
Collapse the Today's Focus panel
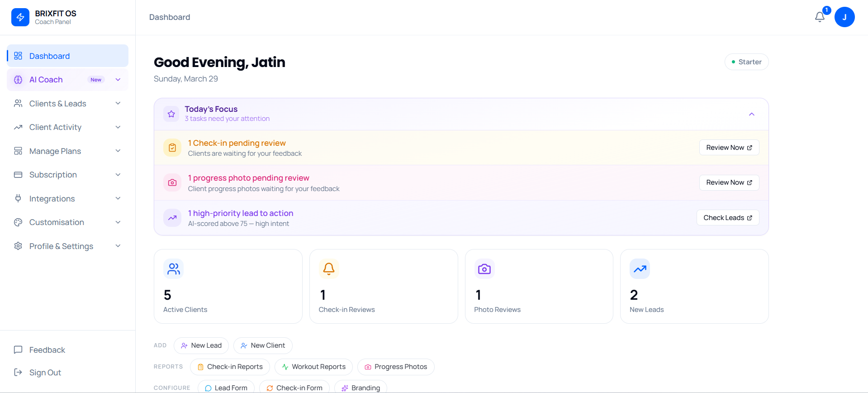(x=752, y=114)
